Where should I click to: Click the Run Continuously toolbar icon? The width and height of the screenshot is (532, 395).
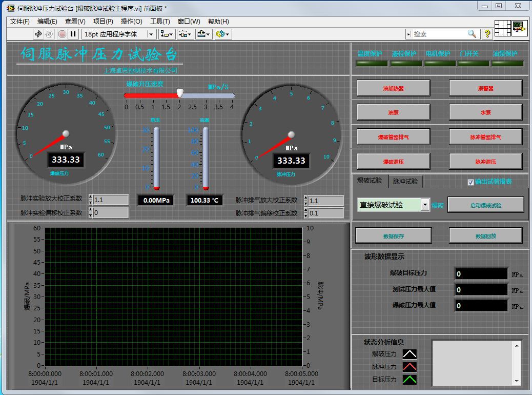click(49, 34)
